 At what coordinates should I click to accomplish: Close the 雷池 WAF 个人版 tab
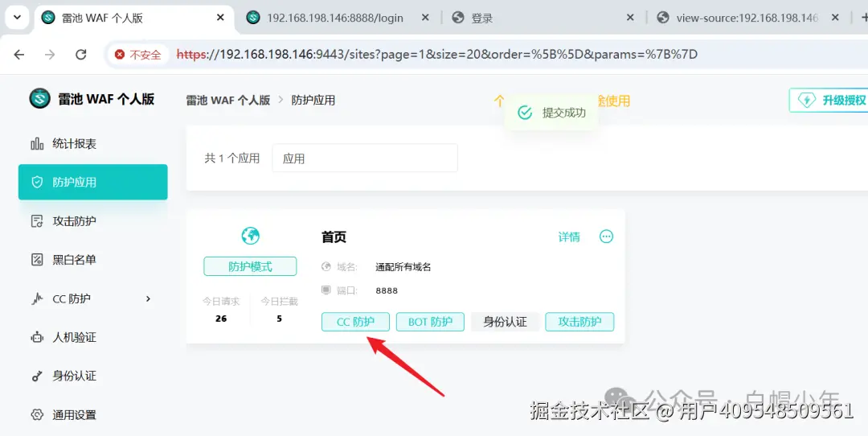(220, 18)
